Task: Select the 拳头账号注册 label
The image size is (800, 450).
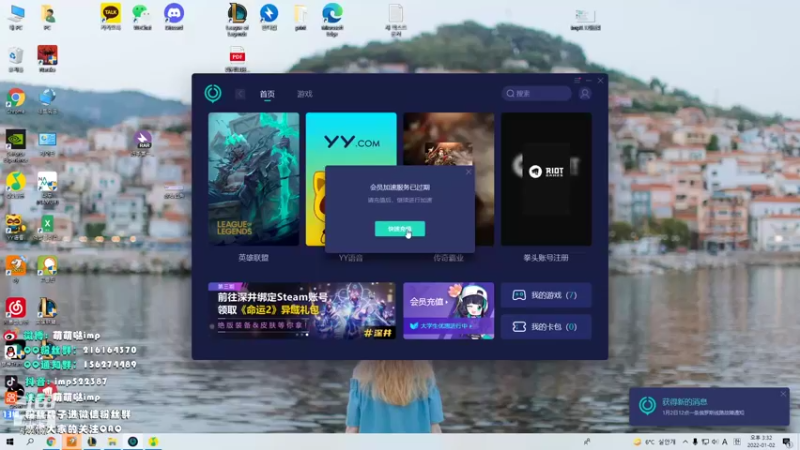Action: [x=546, y=258]
